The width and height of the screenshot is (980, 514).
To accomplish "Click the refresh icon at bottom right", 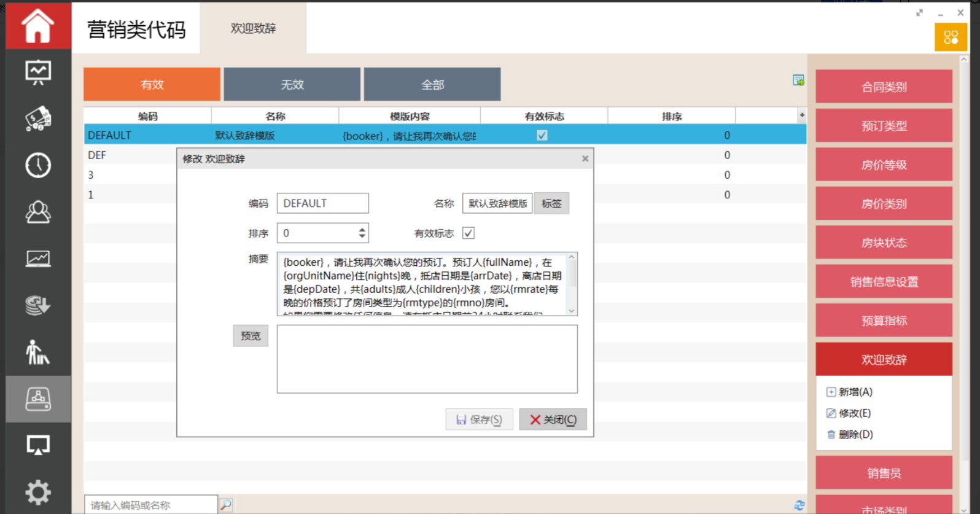I will point(799,505).
